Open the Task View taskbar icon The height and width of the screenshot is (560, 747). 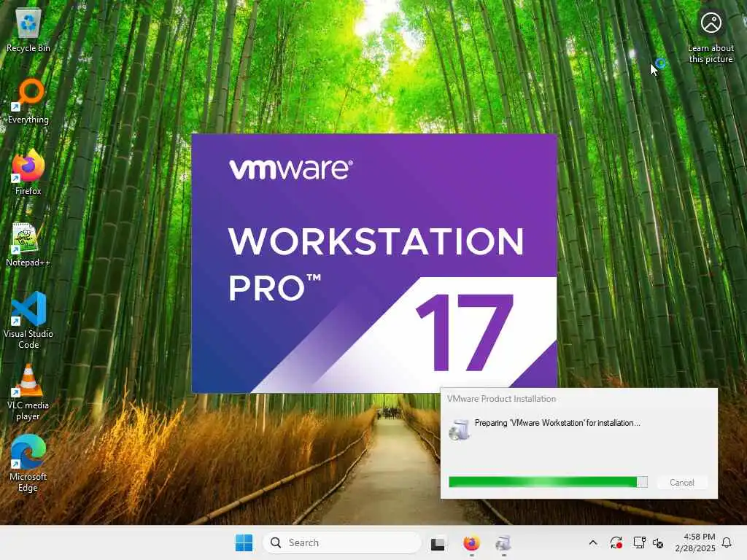coord(438,543)
